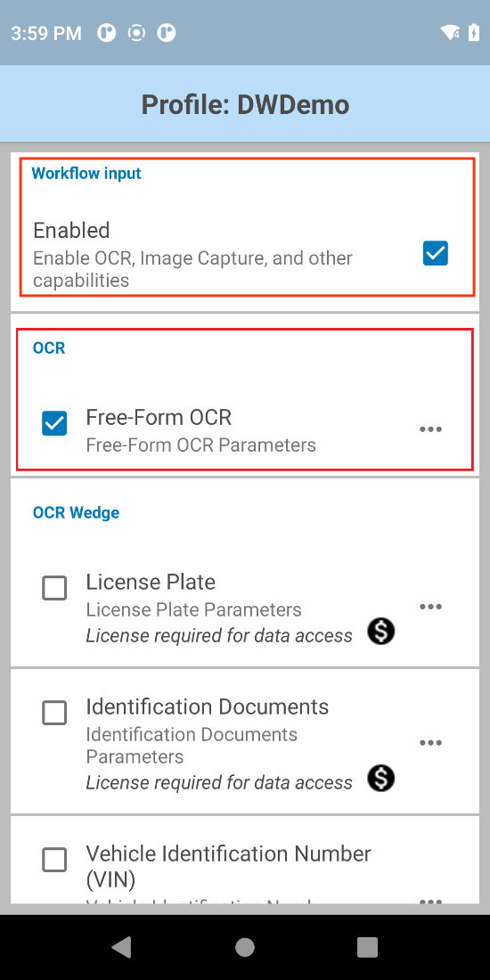
Task: Tap License Plate dollar license icon
Action: point(380,632)
